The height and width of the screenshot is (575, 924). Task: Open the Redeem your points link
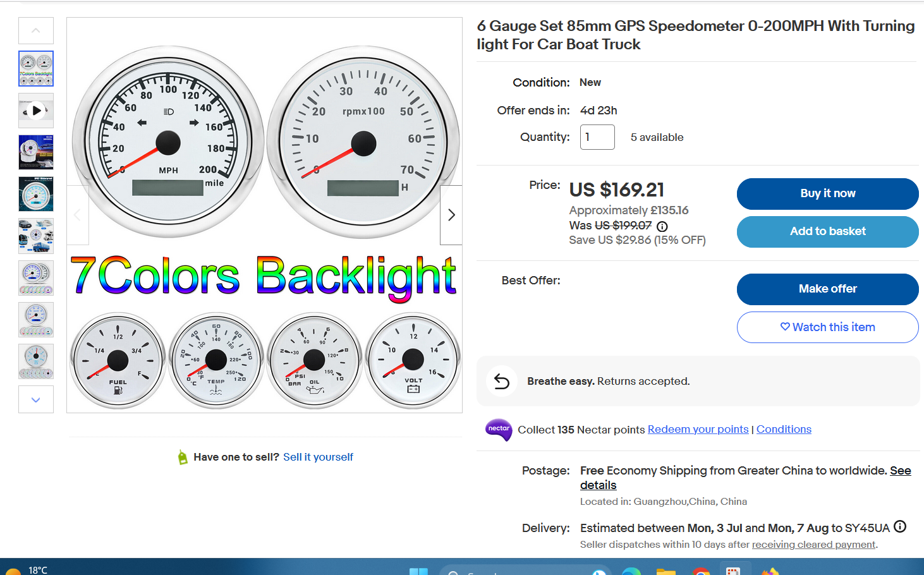pyautogui.click(x=698, y=430)
